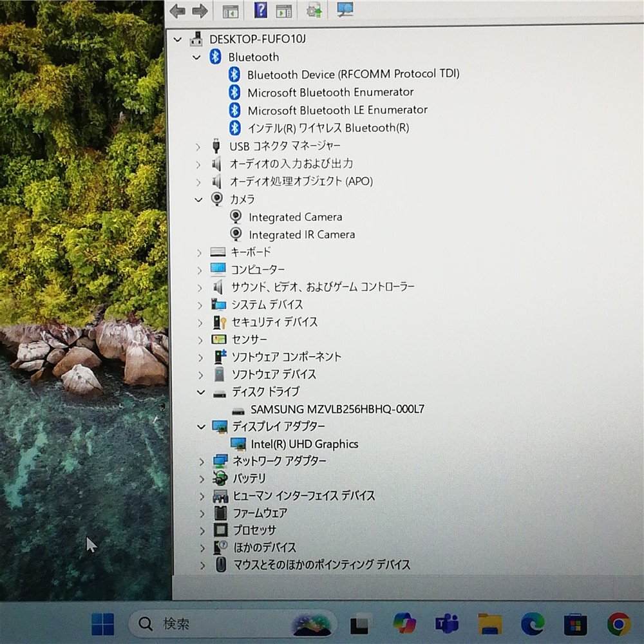Expand the ネットワーク アダプター category
This screenshot has height=644, width=644.
point(202,462)
